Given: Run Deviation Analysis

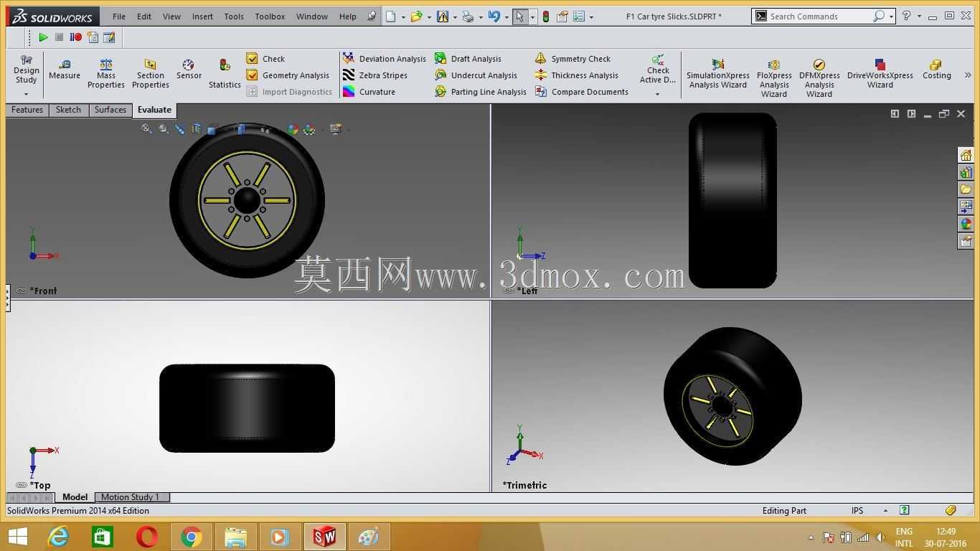Looking at the screenshot, I should [385, 59].
